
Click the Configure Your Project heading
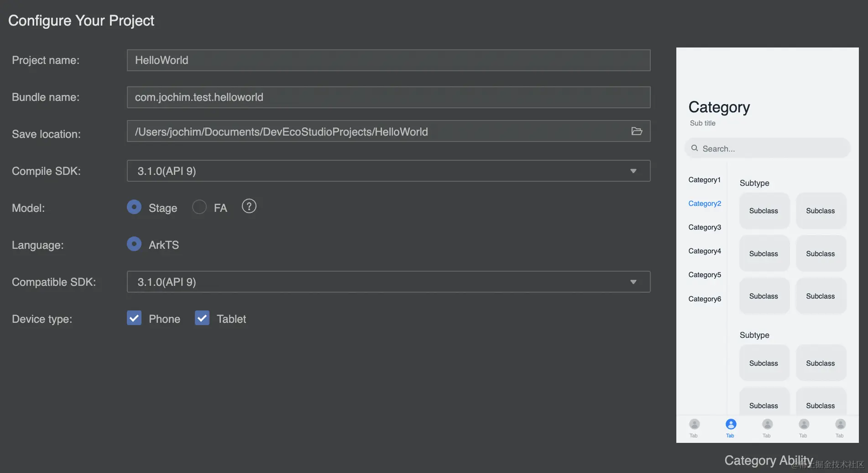pyautogui.click(x=81, y=21)
